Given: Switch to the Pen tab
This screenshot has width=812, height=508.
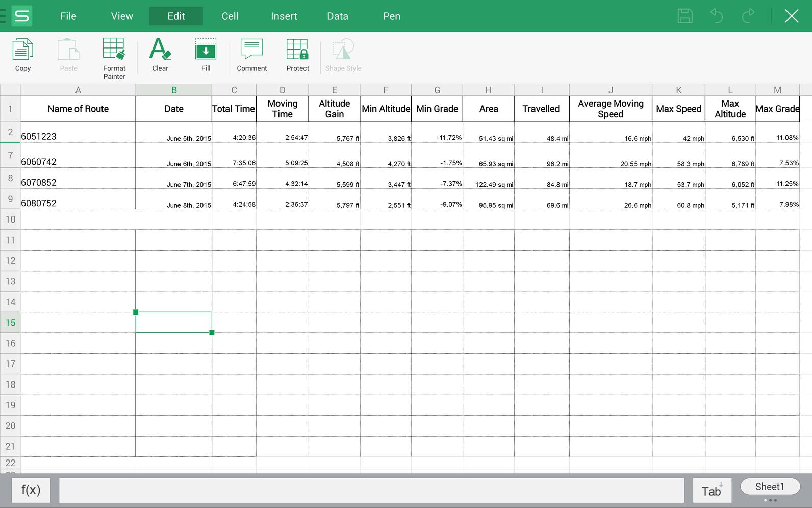Looking at the screenshot, I should pos(392,16).
